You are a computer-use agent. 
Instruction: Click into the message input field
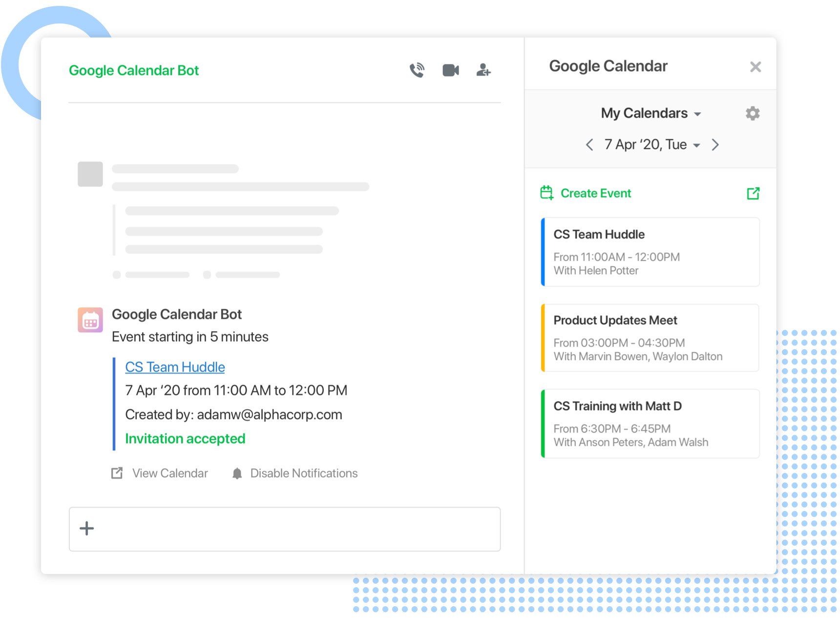[285, 529]
